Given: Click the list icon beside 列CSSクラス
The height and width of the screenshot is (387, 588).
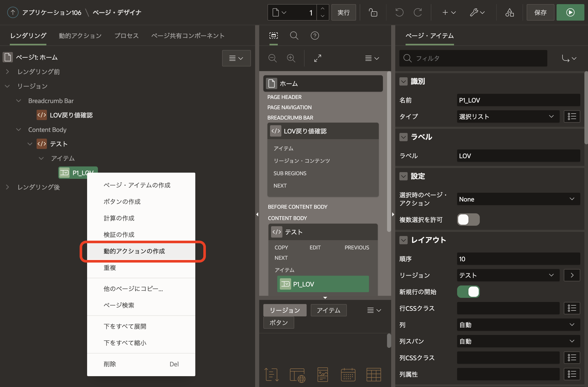Looking at the screenshot, I should [572, 358].
